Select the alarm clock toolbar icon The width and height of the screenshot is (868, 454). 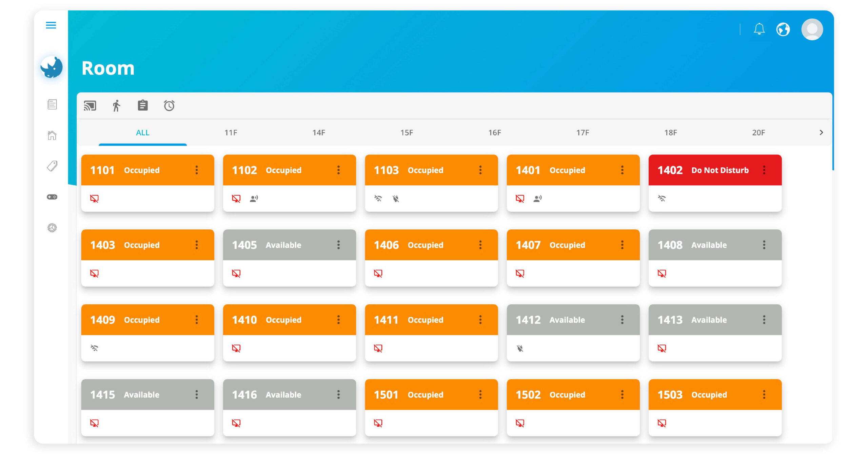pyautogui.click(x=169, y=106)
